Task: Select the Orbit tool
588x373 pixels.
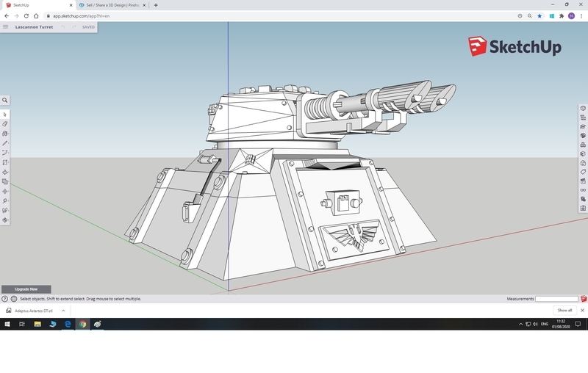Action: tap(5, 220)
